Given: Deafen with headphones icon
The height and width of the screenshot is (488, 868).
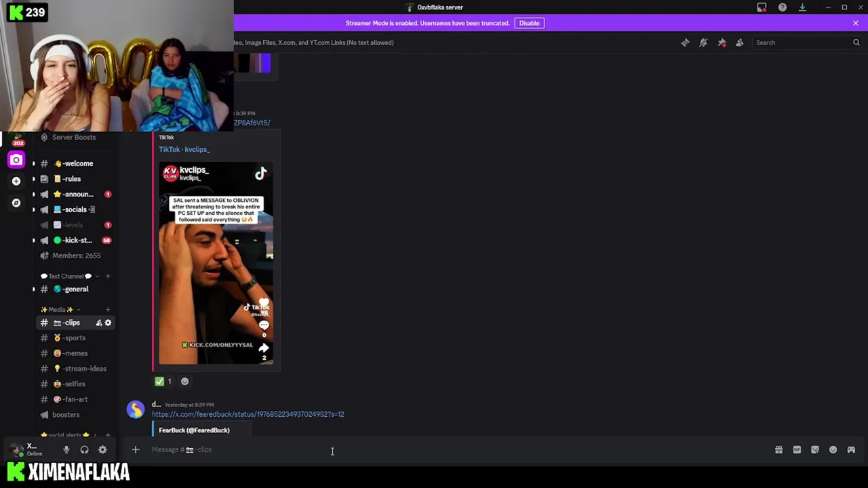Looking at the screenshot, I should coord(84,449).
